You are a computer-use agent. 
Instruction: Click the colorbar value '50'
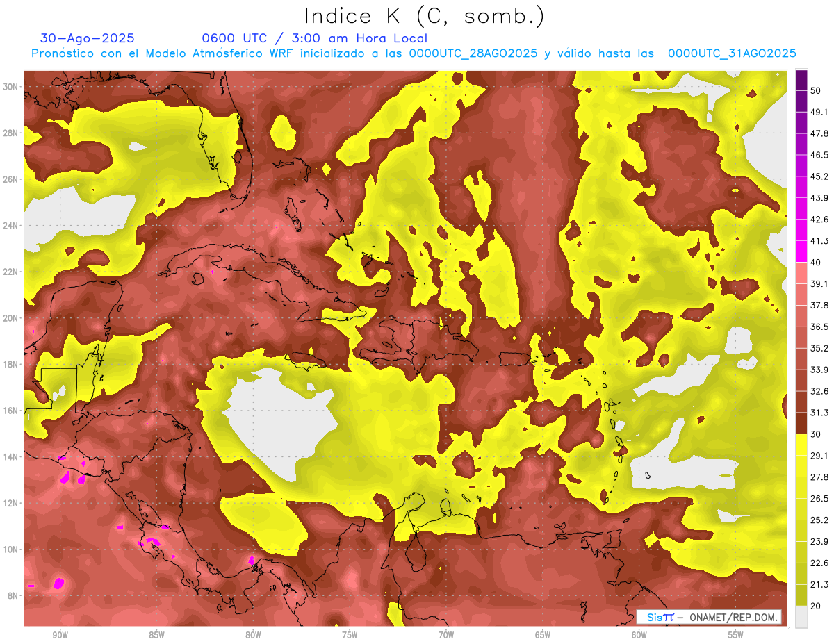pos(815,91)
